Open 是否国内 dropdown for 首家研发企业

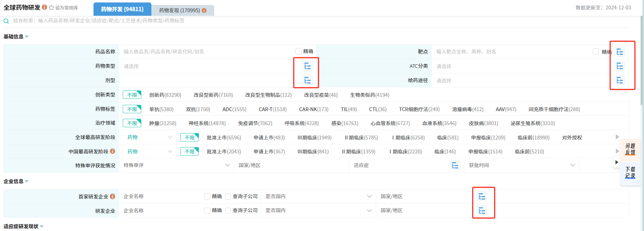pos(318,196)
